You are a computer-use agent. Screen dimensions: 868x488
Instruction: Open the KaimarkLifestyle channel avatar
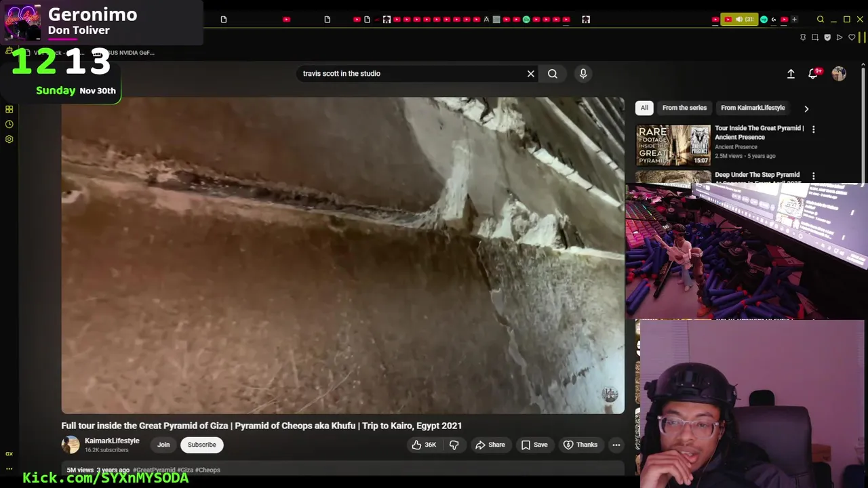pos(71,445)
